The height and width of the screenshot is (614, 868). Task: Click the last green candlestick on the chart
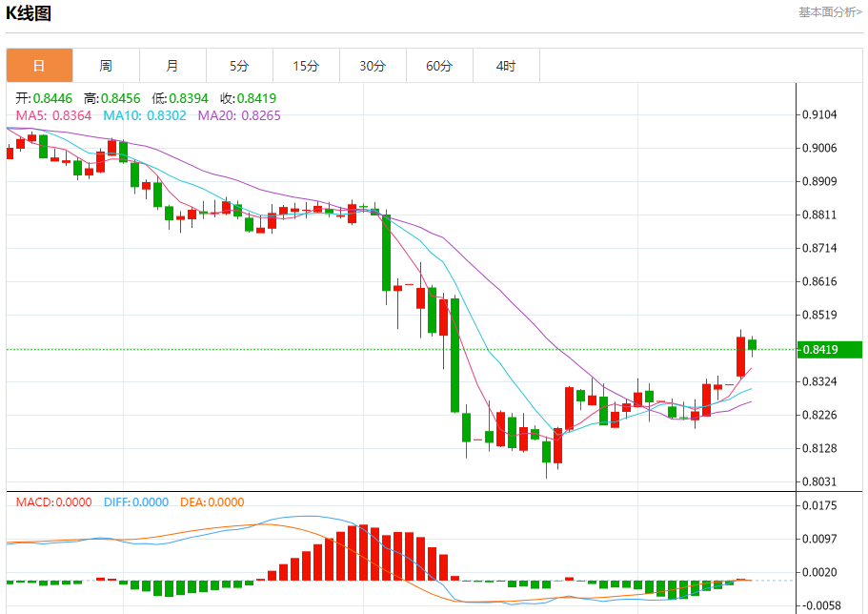click(753, 345)
